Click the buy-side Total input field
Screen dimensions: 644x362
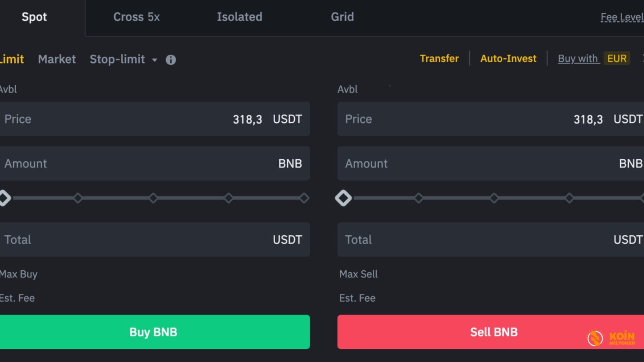point(155,239)
